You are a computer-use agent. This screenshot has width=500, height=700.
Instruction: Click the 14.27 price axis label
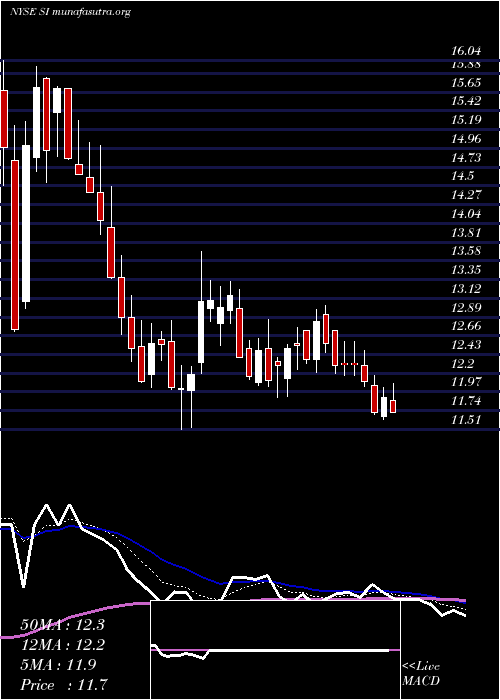click(466, 195)
